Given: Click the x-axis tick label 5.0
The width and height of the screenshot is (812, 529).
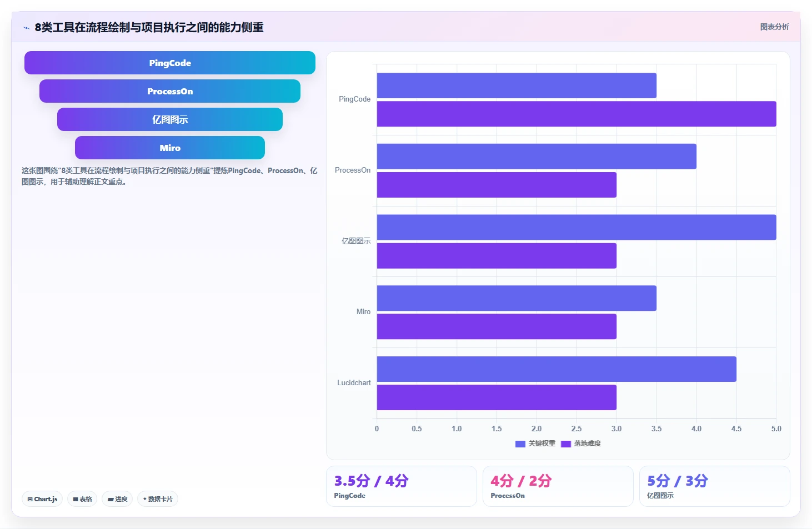Looking at the screenshot, I should 776,429.
